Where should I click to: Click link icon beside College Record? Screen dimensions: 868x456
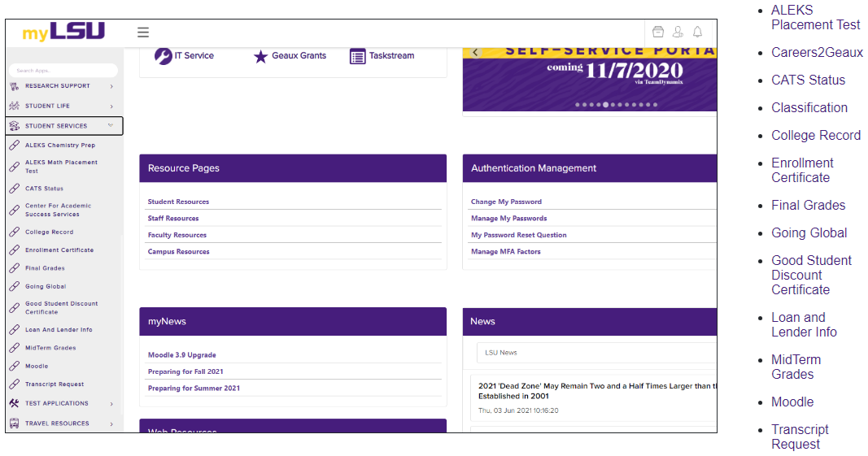click(15, 232)
